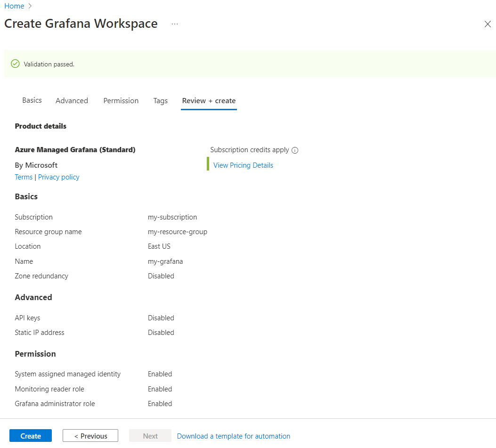Image resolution: width=496 pixels, height=448 pixels.
Task: Click the 'my-grafana' name value
Action: tap(165, 261)
